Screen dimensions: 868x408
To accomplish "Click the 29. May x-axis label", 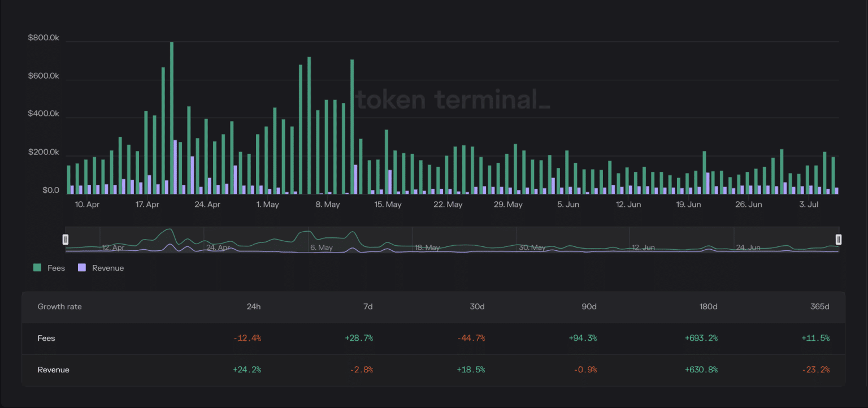I will click(x=508, y=205).
